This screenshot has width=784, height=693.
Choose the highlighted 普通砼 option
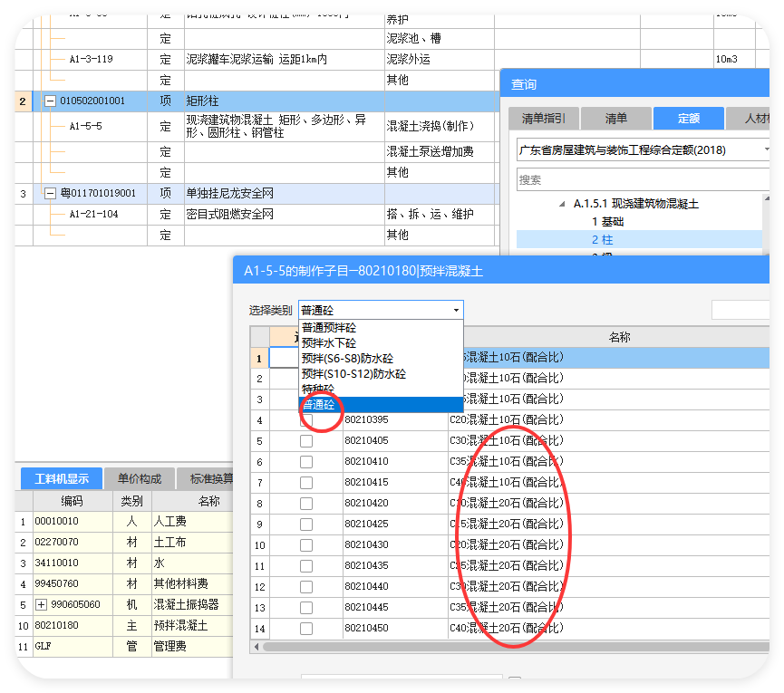381,405
